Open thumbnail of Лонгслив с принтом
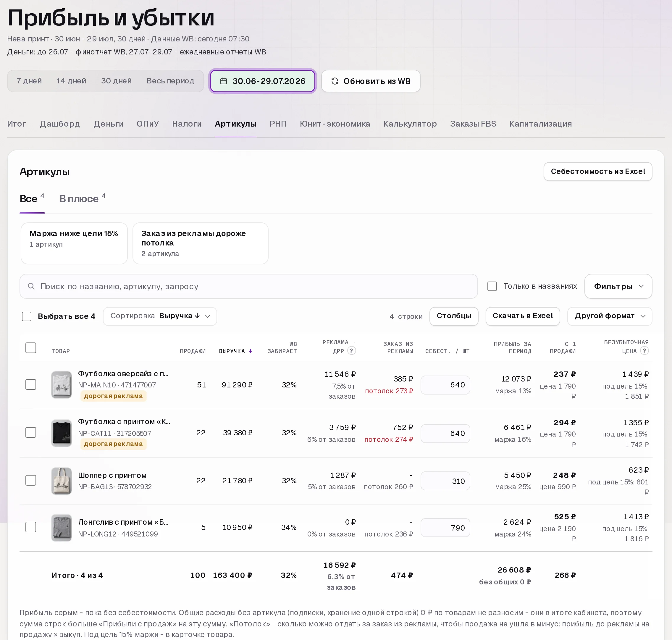672x640 pixels. click(x=62, y=528)
